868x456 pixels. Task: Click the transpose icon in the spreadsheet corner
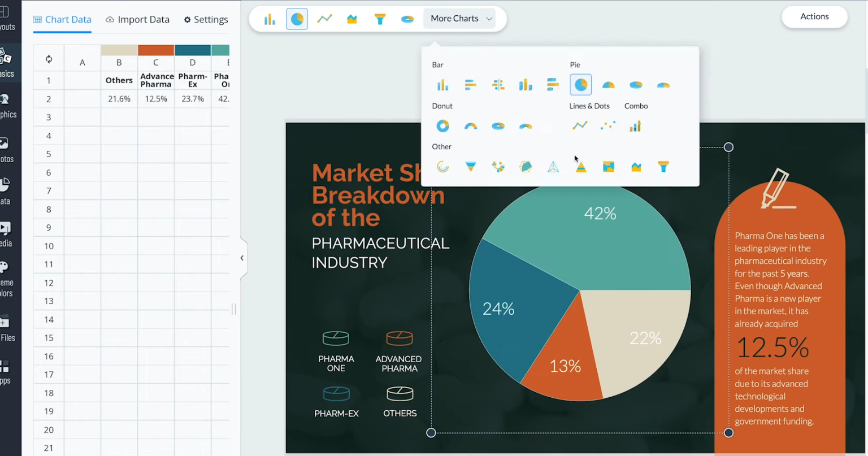click(x=48, y=58)
